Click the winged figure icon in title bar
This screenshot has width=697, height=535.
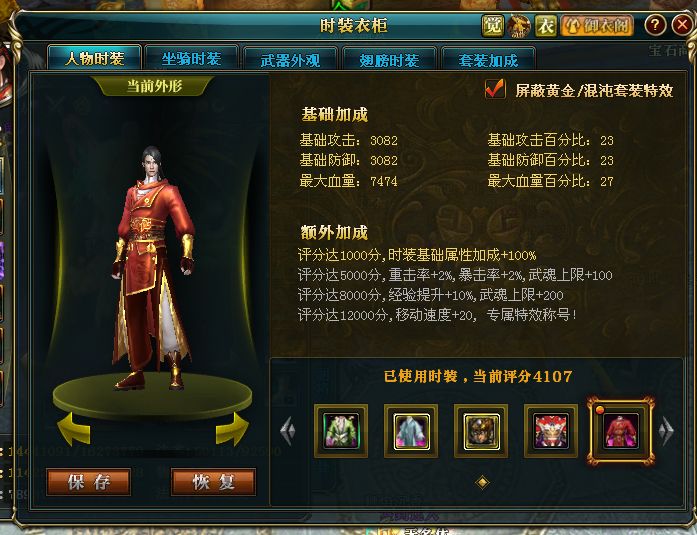(x=519, y=26)
